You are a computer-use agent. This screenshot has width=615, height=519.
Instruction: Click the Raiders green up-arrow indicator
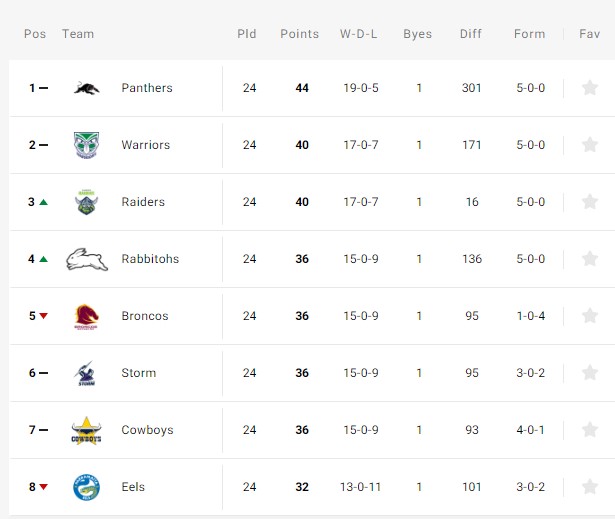[x=44, y=202]
